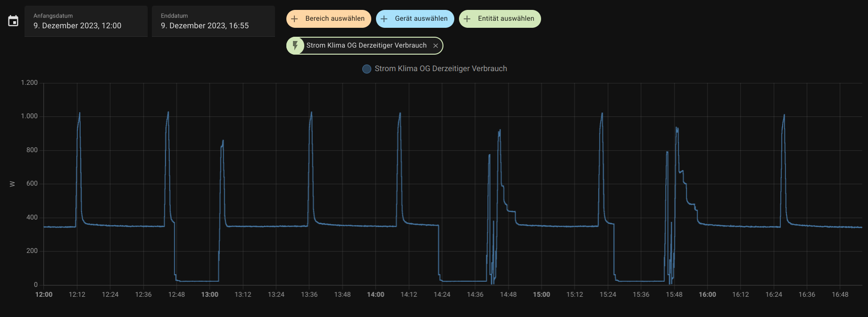The width and height of the screenshot is (868, 317).
Task: Click the 1.000 value on the Y axis
Action: [x=29, y=116]
